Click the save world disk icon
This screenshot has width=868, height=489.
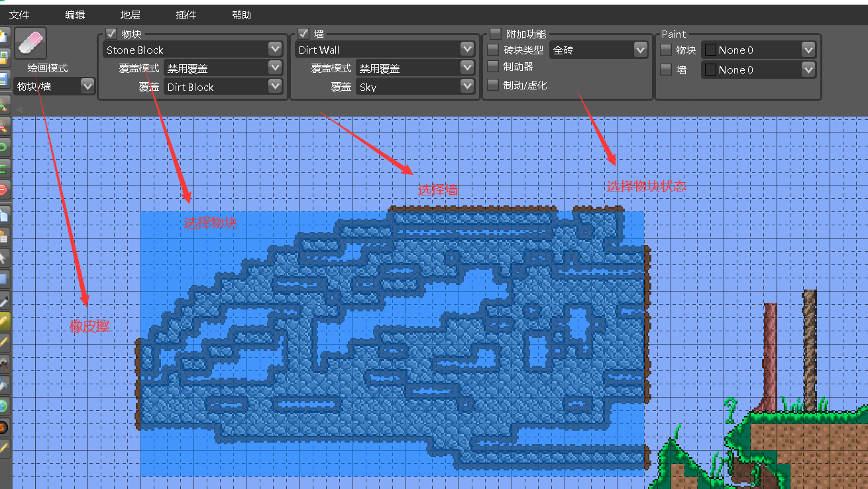pyautogui.click(x=4, y=80)
